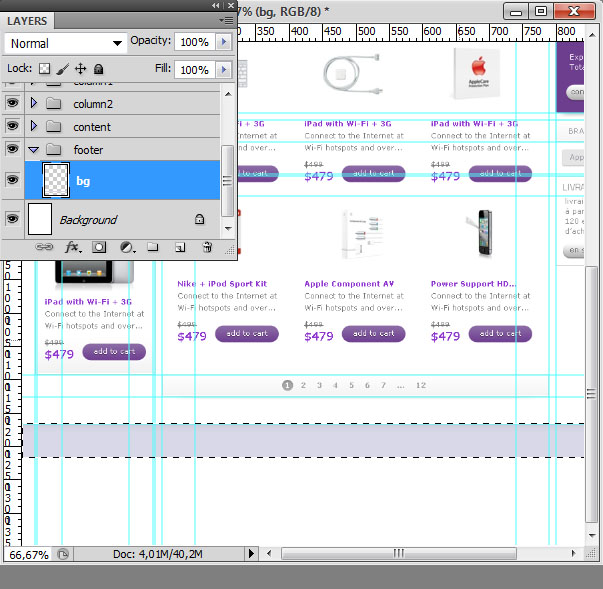Screen dimensions: 603x589
Task: Delete layer trash icon
Action: coord(207,246)
